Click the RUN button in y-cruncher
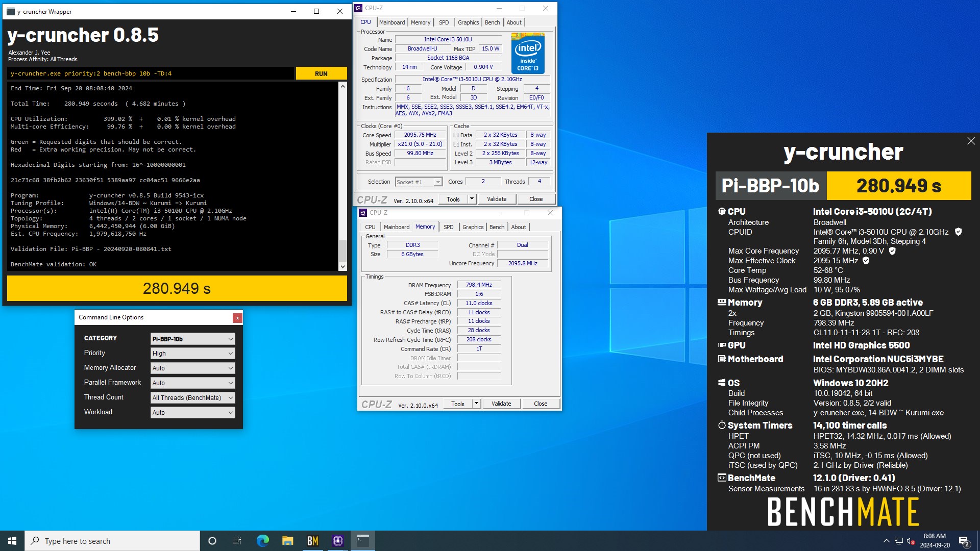This screenshot has height=551, width=980. click(x=321, y=73)
